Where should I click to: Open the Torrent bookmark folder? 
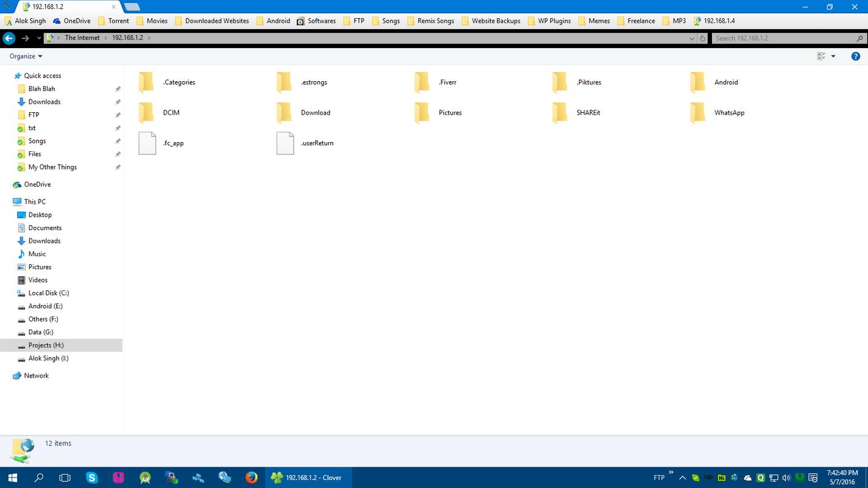[113, 21]
